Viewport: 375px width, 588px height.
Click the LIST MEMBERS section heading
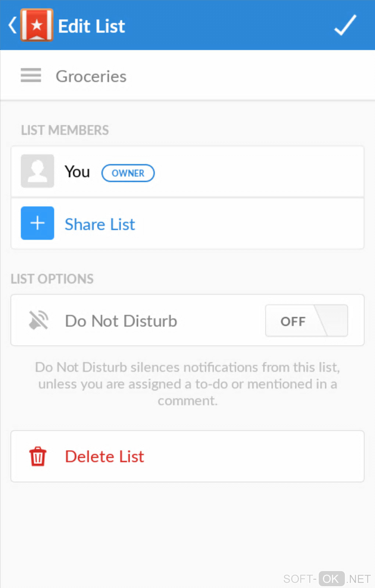65,130
